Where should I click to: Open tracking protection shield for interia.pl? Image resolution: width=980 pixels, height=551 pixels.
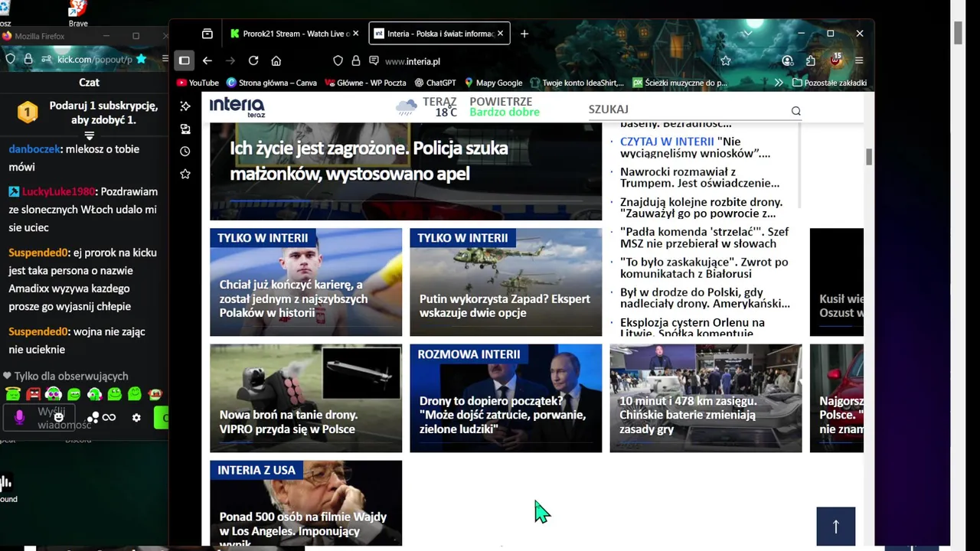click(x=338, y=60)
